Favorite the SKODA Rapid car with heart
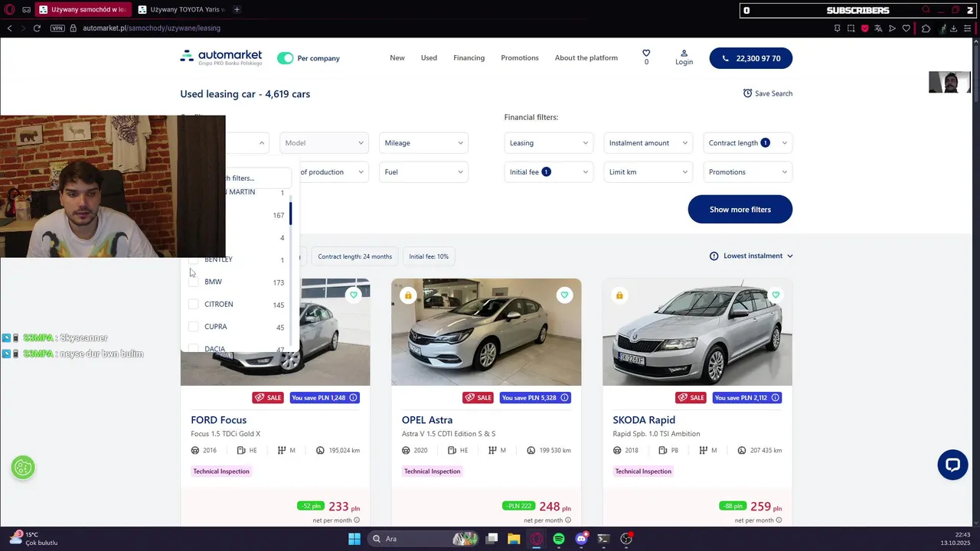This screenshot has width=980, height=551. pyautogui.click(x=776, y=295)
